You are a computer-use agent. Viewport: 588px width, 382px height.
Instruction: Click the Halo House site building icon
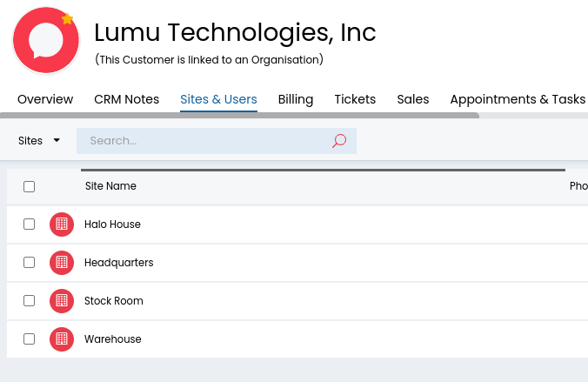(x=61, y=225)
